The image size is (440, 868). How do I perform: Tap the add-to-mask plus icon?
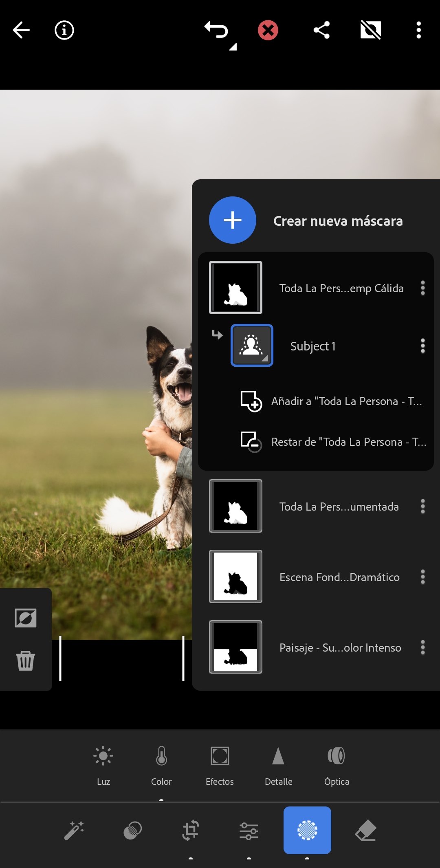click(251, 401)
